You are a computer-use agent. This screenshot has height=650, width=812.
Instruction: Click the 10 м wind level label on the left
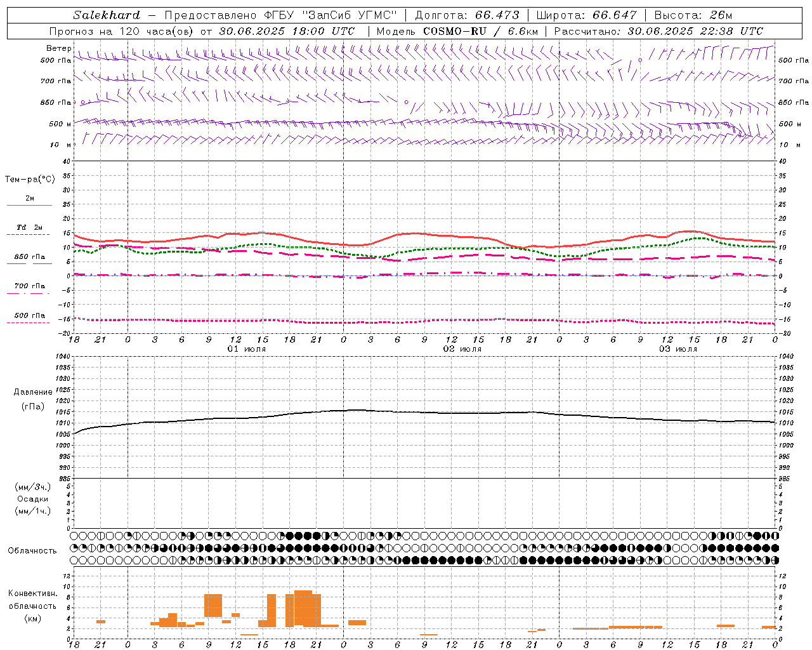[x=61, y=145]
